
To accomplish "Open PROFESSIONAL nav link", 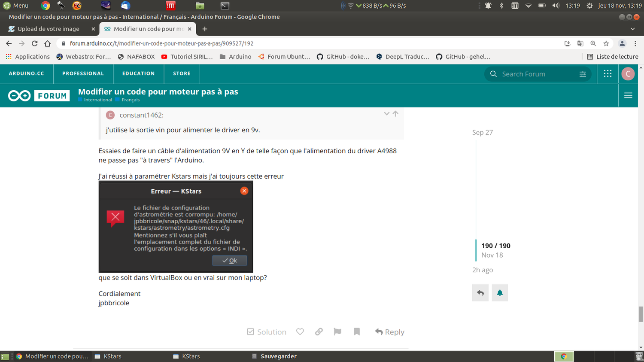I will (x=83, y=73).
